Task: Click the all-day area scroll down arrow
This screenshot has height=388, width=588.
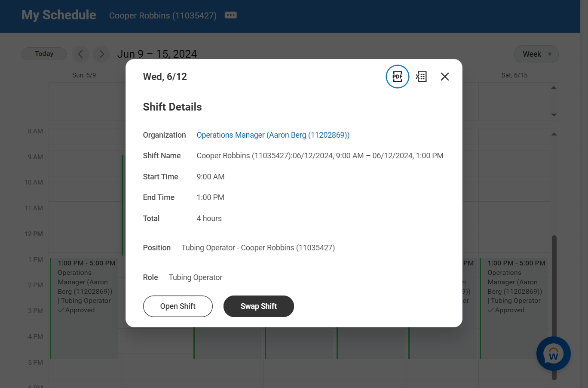Action: (554, 115)
